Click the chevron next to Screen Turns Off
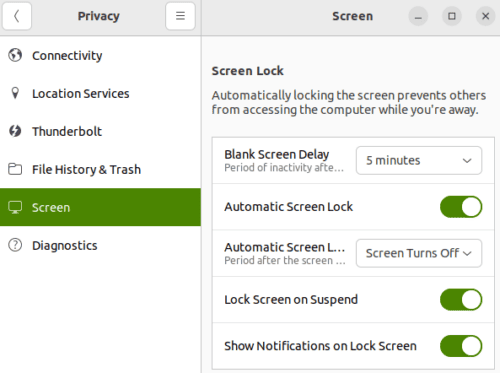This screenshot has height=373, width=500. pyautogui.click(x=467, y=254)
